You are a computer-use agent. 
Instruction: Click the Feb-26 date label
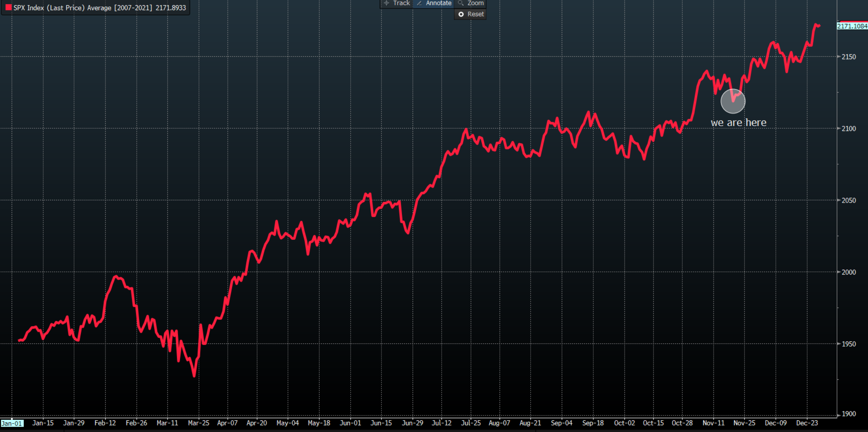click(136, 423)
